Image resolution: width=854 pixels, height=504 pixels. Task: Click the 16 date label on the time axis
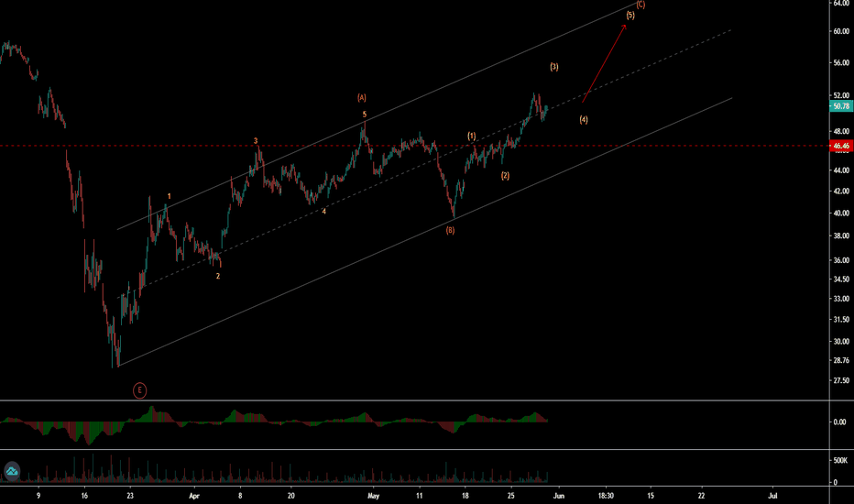[84, 496]
